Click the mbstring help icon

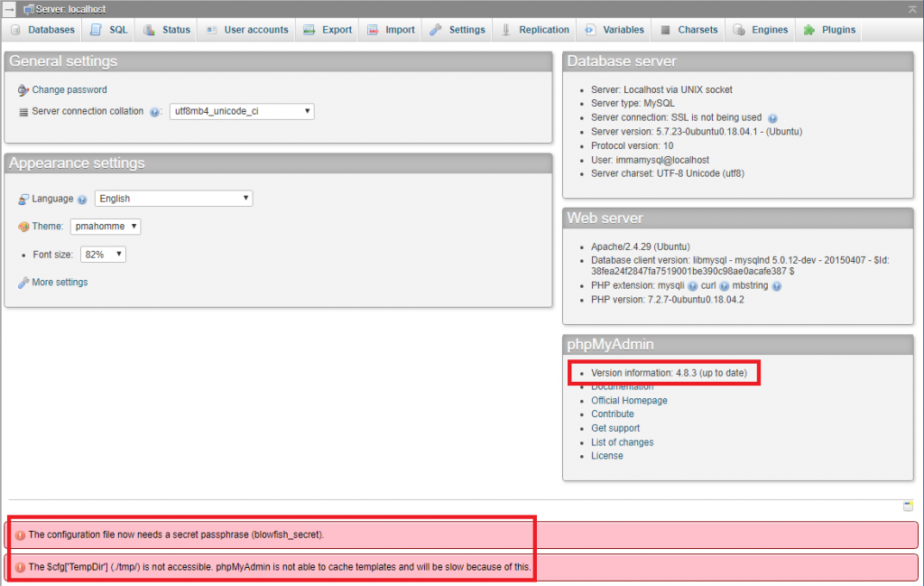click(x=778, y=286)
